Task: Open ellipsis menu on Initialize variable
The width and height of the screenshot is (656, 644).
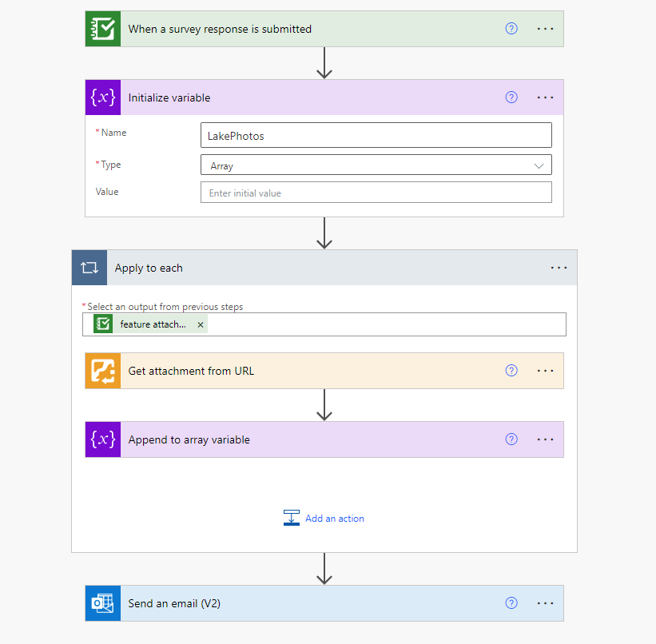Action: click(545, 97)
